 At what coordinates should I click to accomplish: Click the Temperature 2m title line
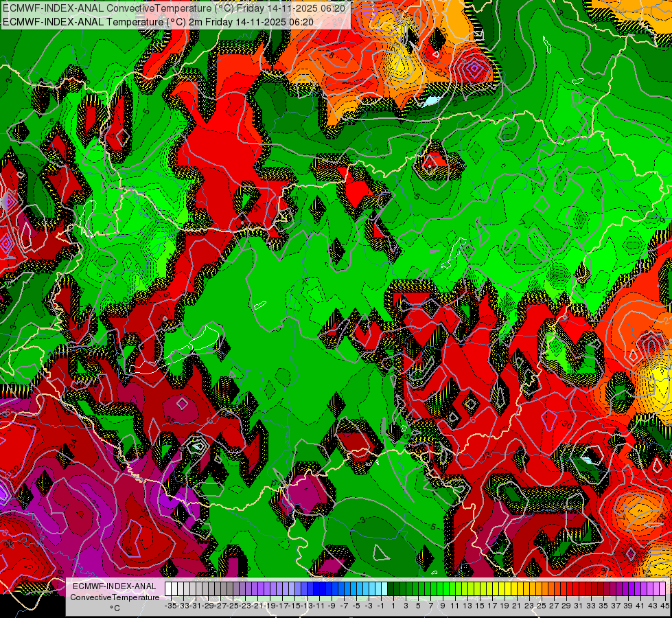coord(158,22)
